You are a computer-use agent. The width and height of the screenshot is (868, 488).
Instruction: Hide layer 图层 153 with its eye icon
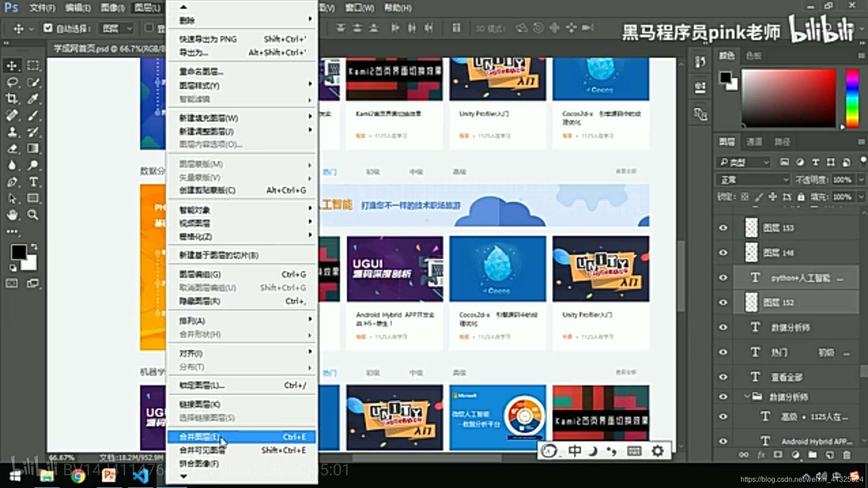pos(723,228)
